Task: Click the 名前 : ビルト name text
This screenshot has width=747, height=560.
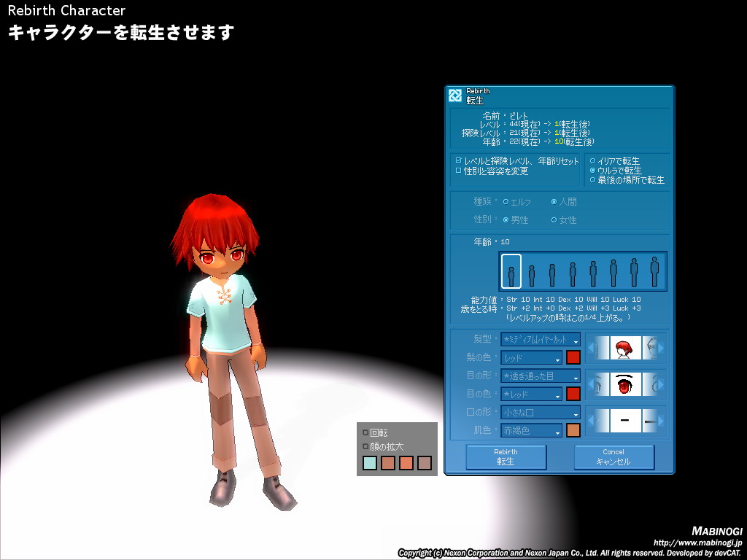Action: [x=505, y=116]
